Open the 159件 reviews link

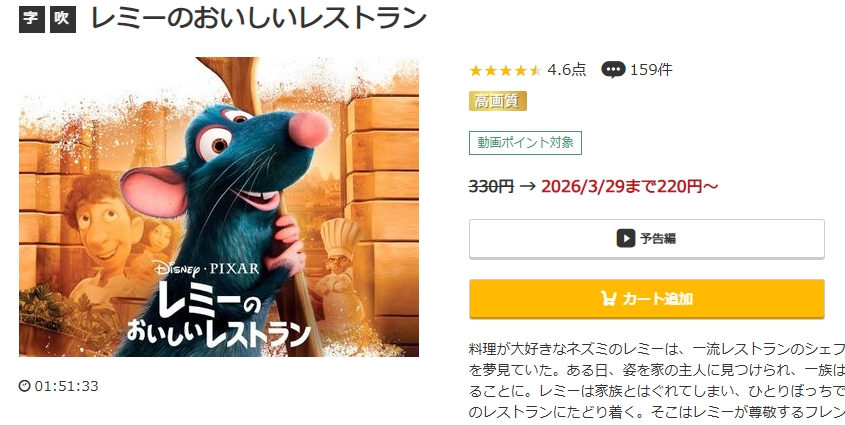pyautogui.click(x=651, y=70)
